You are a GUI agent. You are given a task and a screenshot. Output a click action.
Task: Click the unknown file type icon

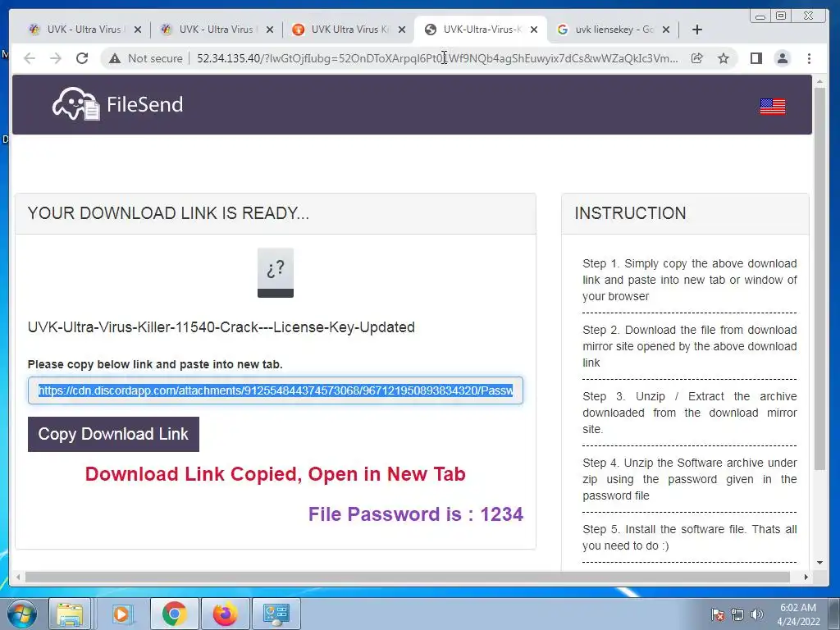276,272
